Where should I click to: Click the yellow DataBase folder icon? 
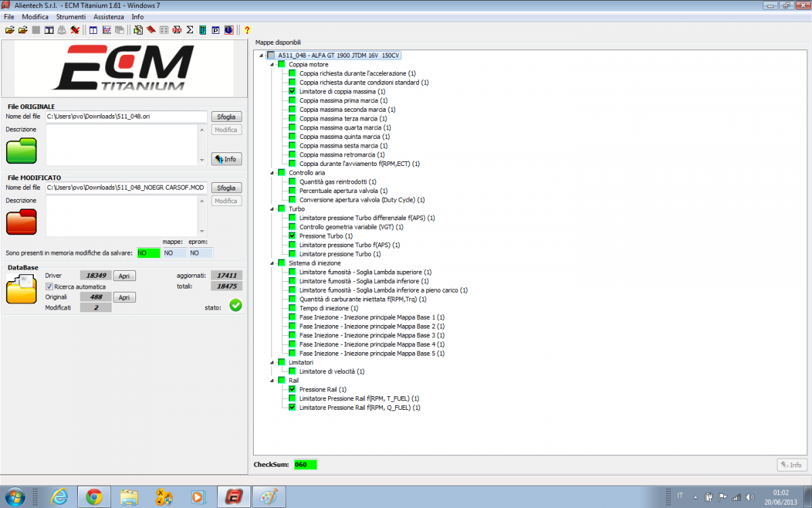click(x=21, y=290)
